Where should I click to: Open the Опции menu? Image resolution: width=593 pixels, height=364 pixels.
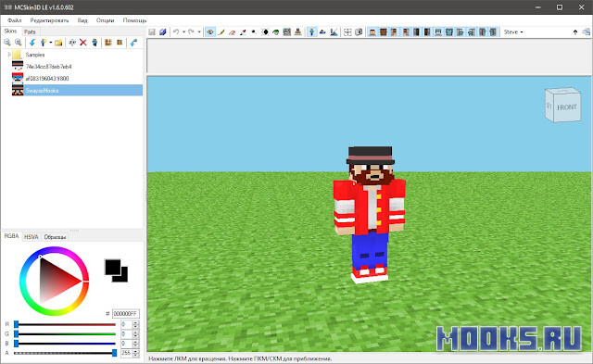pyautogui.click(x=105, y=20)
